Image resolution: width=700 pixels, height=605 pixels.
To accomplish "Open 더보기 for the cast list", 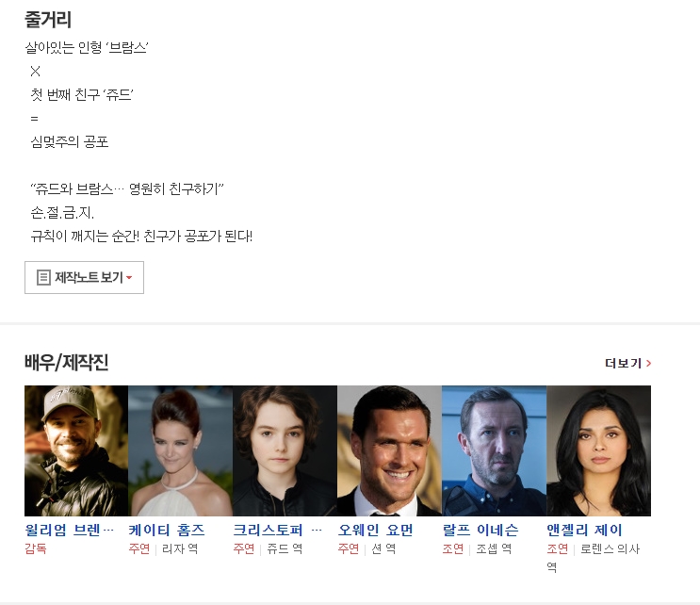I will [x=627, y=364].
